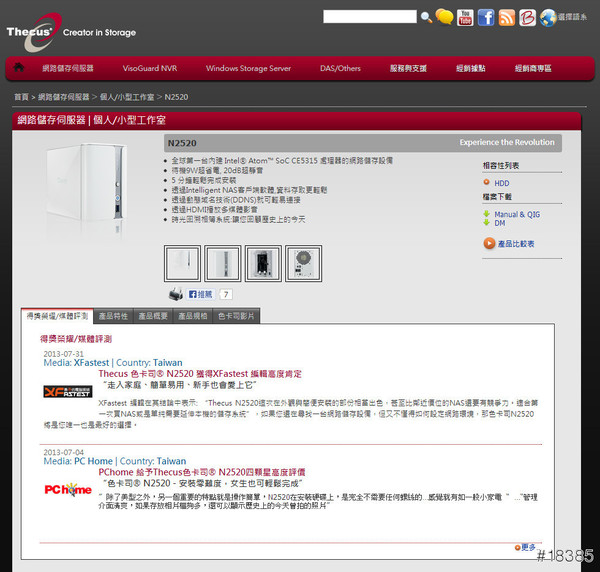Click the orange bullet beside HDD
The width and height of the screenshot is (600, 572).
click(486, 182)
